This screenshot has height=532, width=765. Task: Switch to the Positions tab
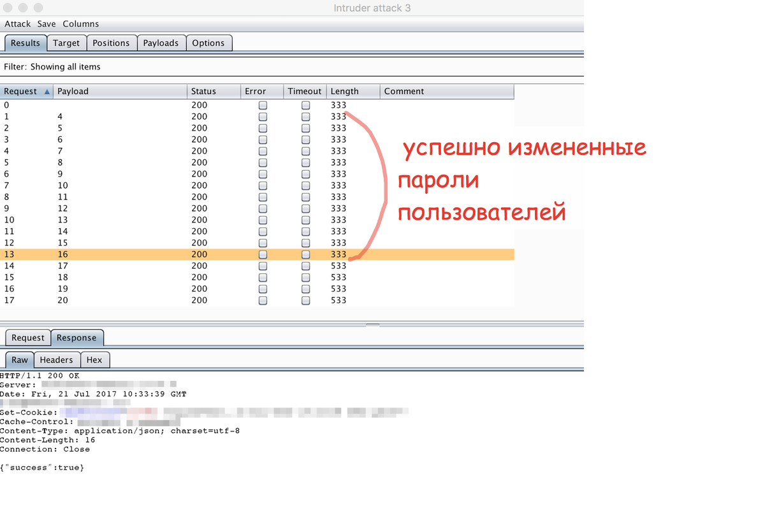coord(111,43)
